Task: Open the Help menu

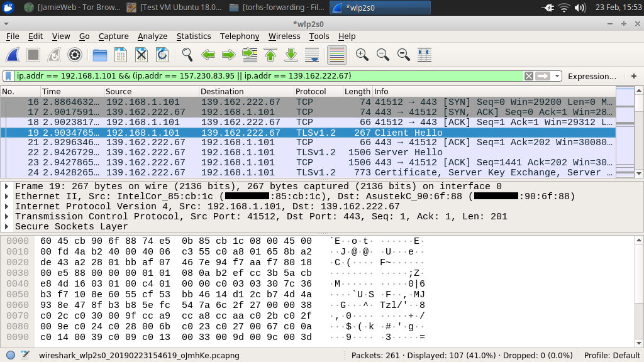Action: point(347,36)
